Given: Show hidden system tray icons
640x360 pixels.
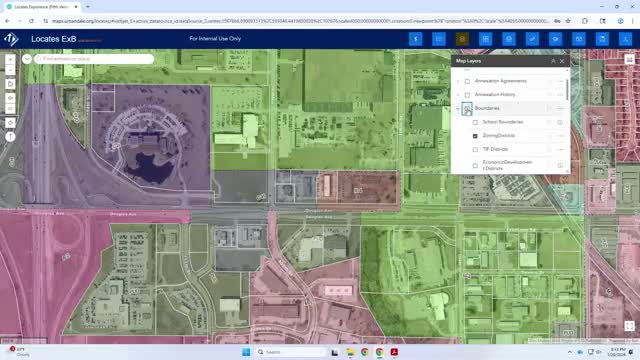Looking at the screenshot, I should pyautogui.click(x=570, y=352).
